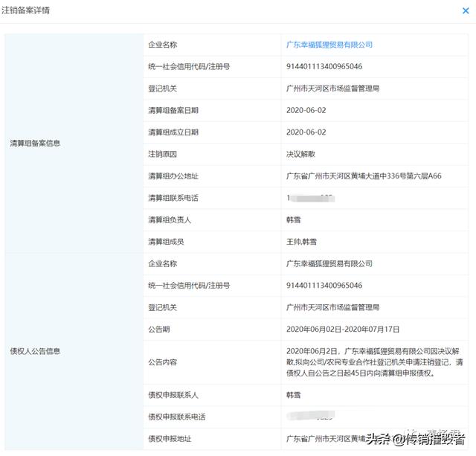Click the 债权申报联系人 value 韩雪
The image size is (476, 456).
(293, 395)
